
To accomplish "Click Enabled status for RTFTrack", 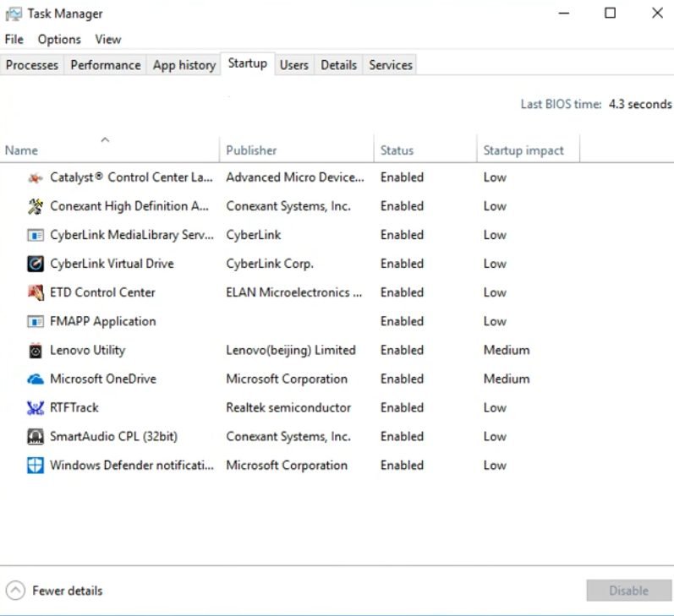I will pos(402,407).
